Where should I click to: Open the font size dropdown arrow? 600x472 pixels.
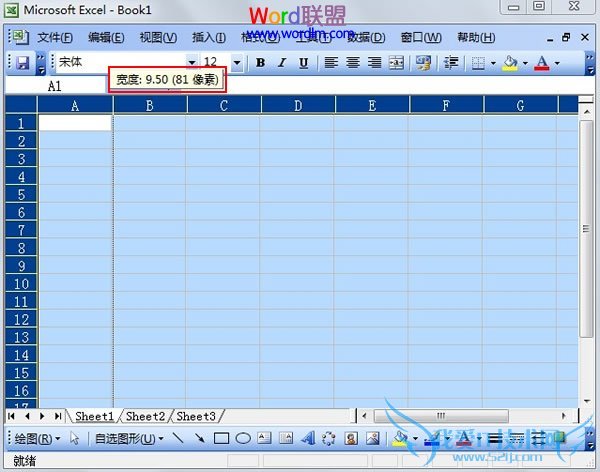[237, 62]
